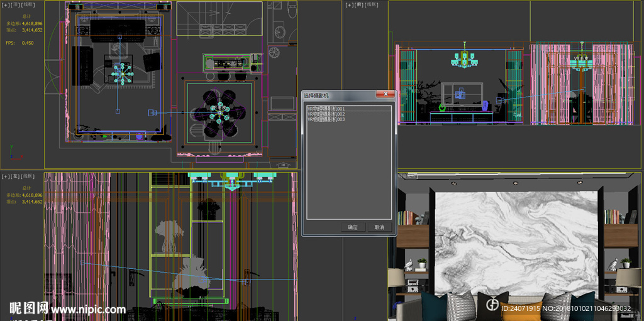The height and width of the screenshot is (321, 644).
Task: Select the cyan chandelier in the front viewport
Action: pyautogui.click(x=465, y=60)
